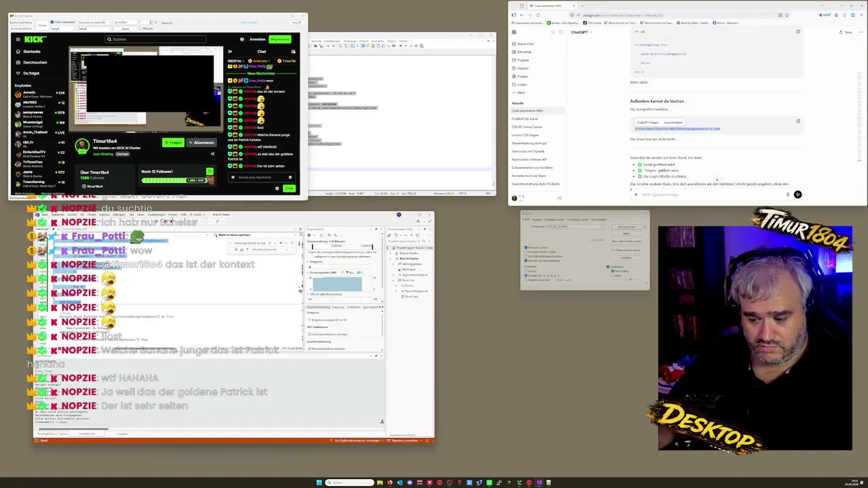868x488 pixels.
Task: Toggle Rückwärts suchen in the search dialog
Action: coord(526,247)
